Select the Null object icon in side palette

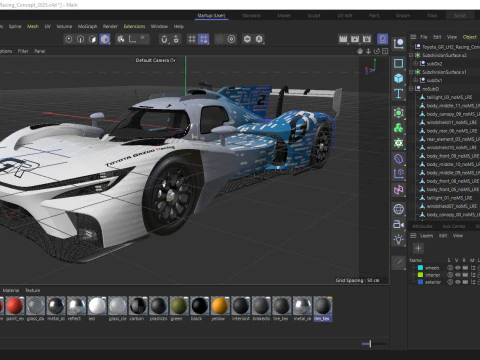tap(399, 44)
